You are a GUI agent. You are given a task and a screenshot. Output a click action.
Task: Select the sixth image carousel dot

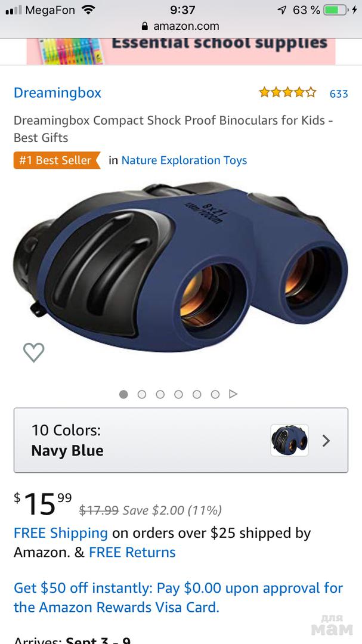pos(215,394)
